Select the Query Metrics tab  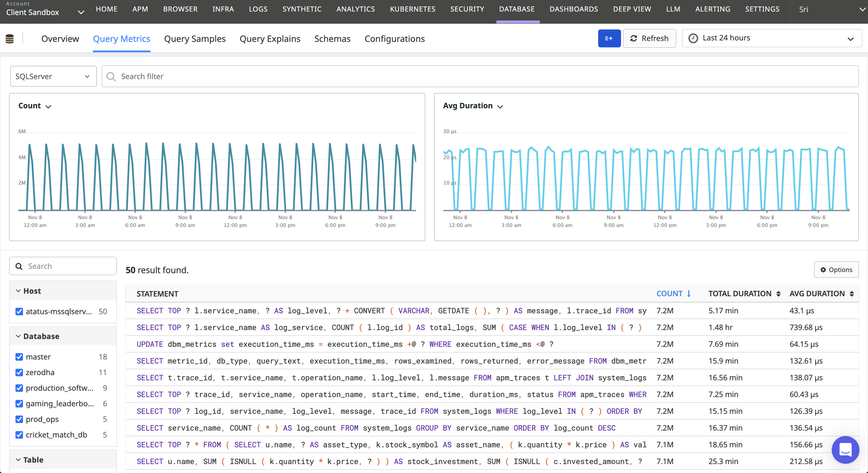(121, 39)
